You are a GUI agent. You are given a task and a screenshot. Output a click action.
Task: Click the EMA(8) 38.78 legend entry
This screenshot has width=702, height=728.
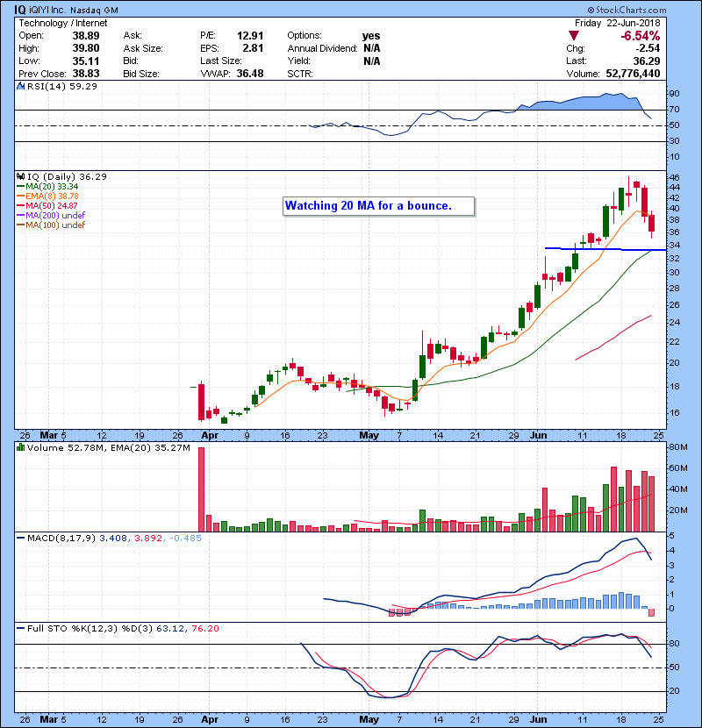47,196
